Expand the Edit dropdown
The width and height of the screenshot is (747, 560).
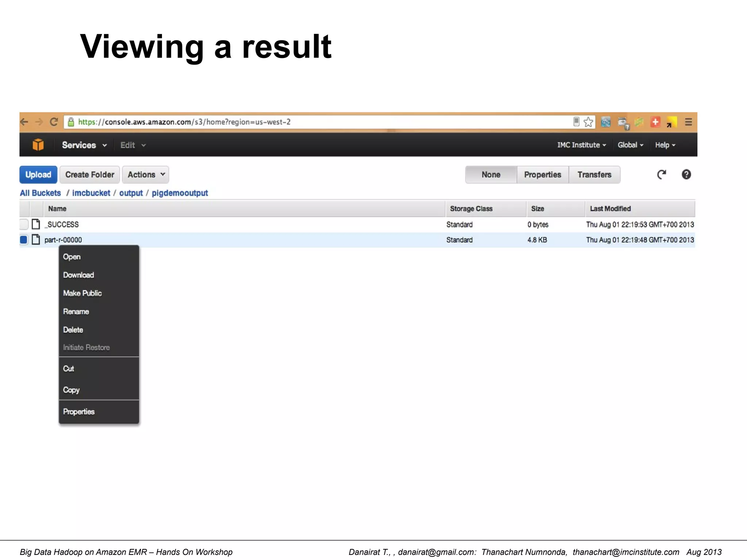coord(133,145)
